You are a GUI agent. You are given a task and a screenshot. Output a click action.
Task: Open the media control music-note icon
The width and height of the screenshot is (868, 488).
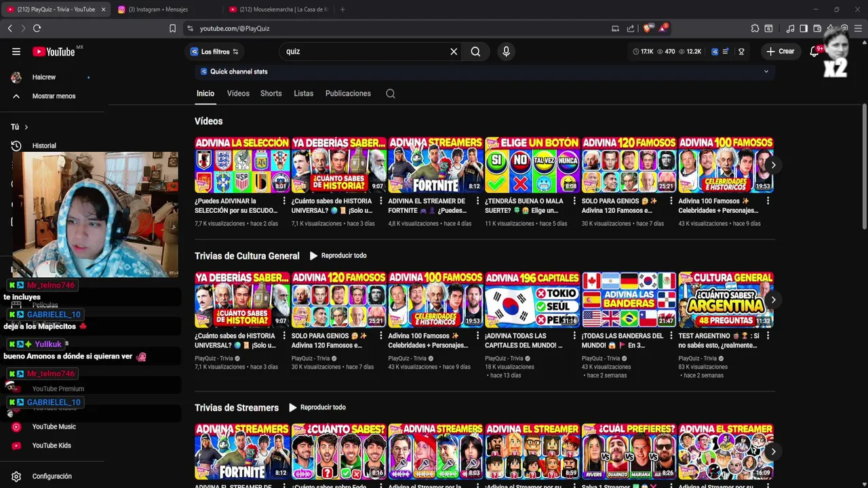(x=790, y=28)
